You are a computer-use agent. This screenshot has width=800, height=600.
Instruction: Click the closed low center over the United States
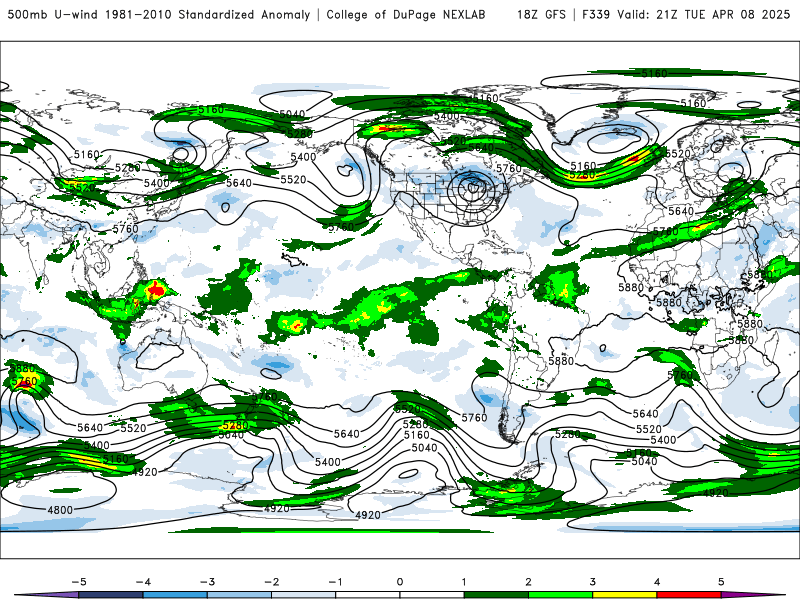[x=474, y=188]
